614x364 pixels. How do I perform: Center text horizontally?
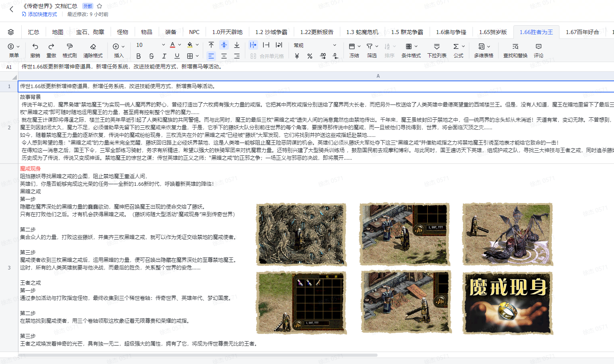click(x=224, y=56)
